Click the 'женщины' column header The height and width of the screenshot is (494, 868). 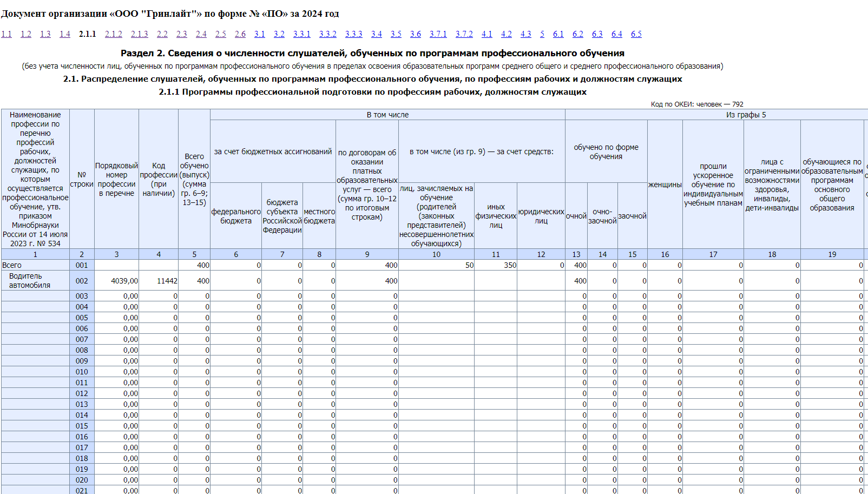point(665,185)
